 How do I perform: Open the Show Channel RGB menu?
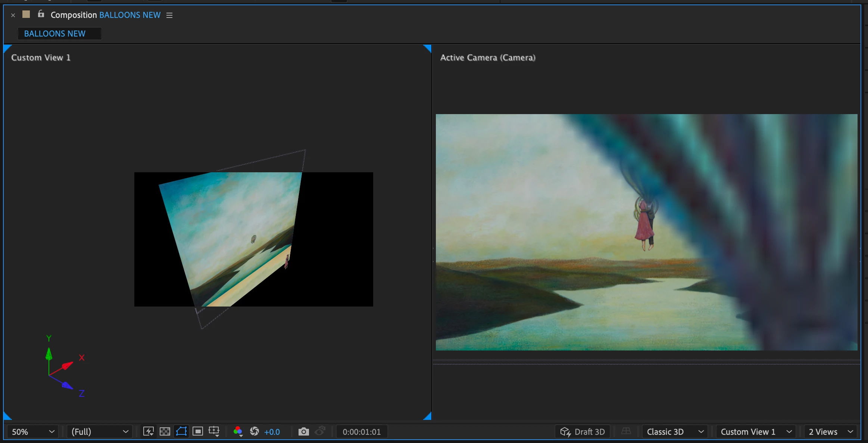click(238, 431)
